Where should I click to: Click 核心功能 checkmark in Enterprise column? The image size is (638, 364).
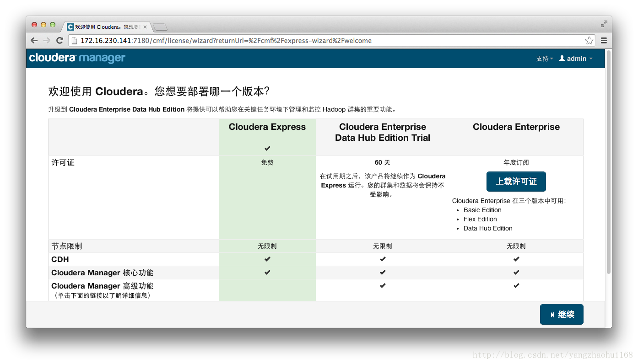pos(516,272)
